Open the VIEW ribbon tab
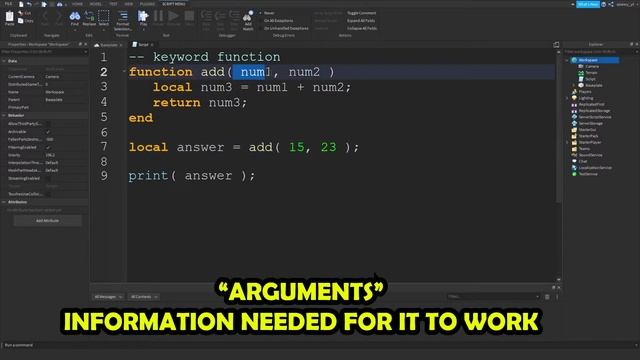Screen dimensions: 640x360 (x=129, y=4)
